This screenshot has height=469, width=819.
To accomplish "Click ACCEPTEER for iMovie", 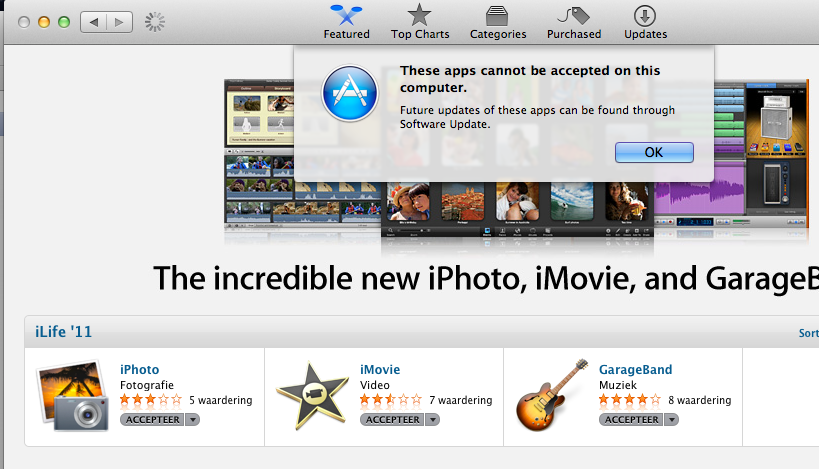I will pyautogui.click(x=392, y=419).
